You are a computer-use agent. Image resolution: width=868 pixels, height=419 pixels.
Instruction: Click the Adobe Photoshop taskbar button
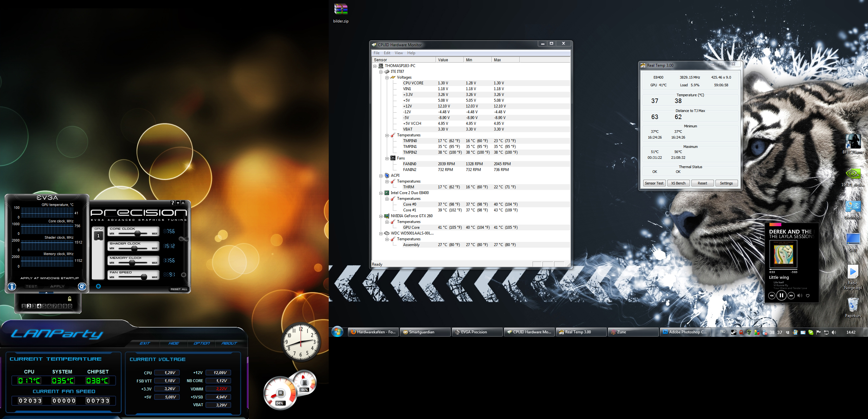point(685,332)
